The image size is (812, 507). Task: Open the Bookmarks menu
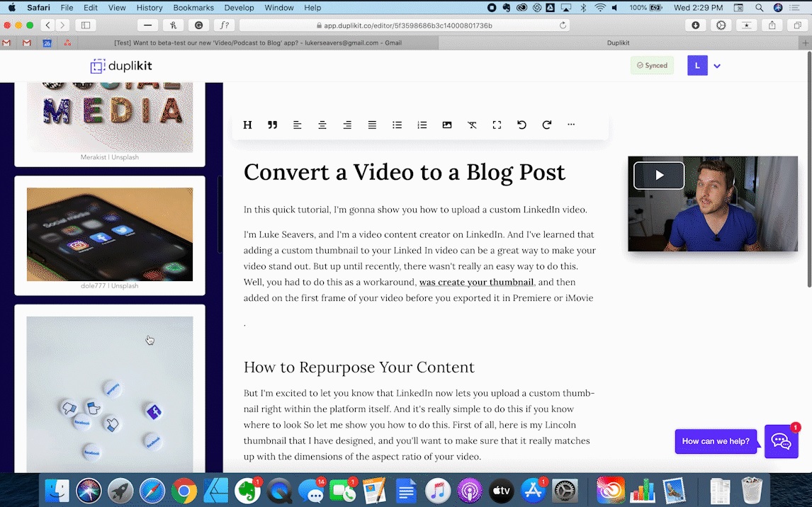click(x=193, y=8)
